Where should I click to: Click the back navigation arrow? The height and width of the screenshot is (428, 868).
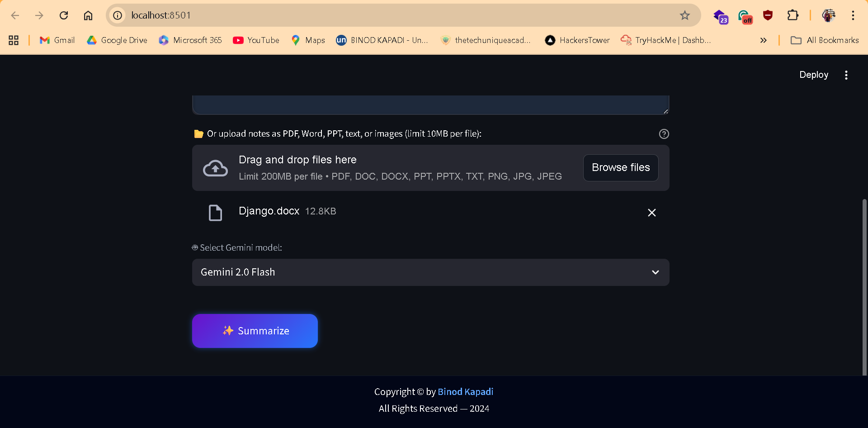(x=15, y=15)
